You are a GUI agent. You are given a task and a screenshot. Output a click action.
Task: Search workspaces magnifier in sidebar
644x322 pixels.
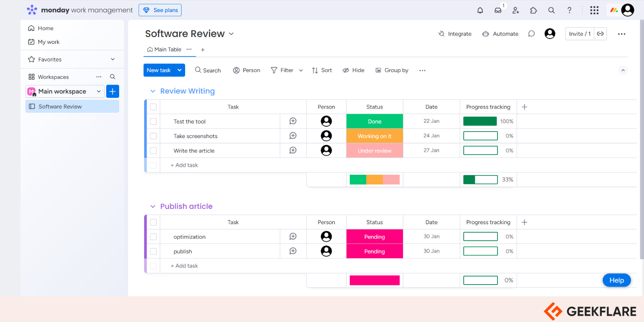tap(113, 77)
